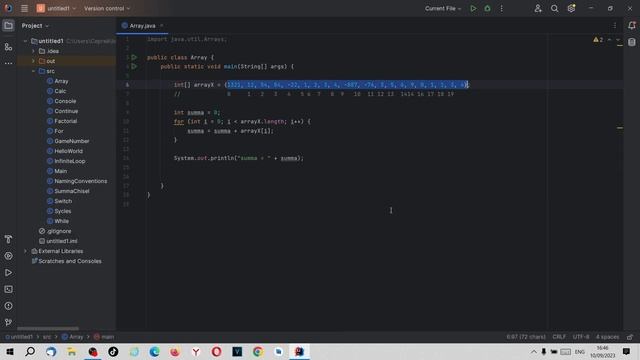Open the Run tool window in sidebar
The height and width of the screenshot is (360, 640).
coord(8,273)
